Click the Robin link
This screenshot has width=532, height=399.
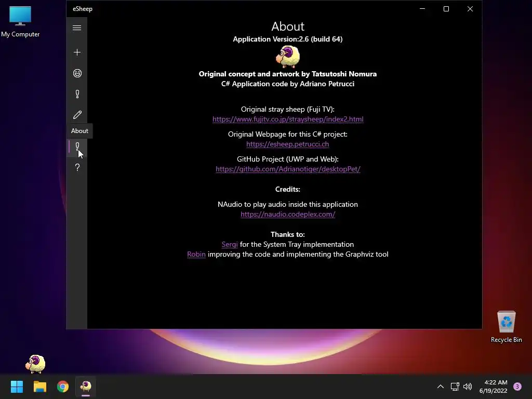click(x=196, y=254)
